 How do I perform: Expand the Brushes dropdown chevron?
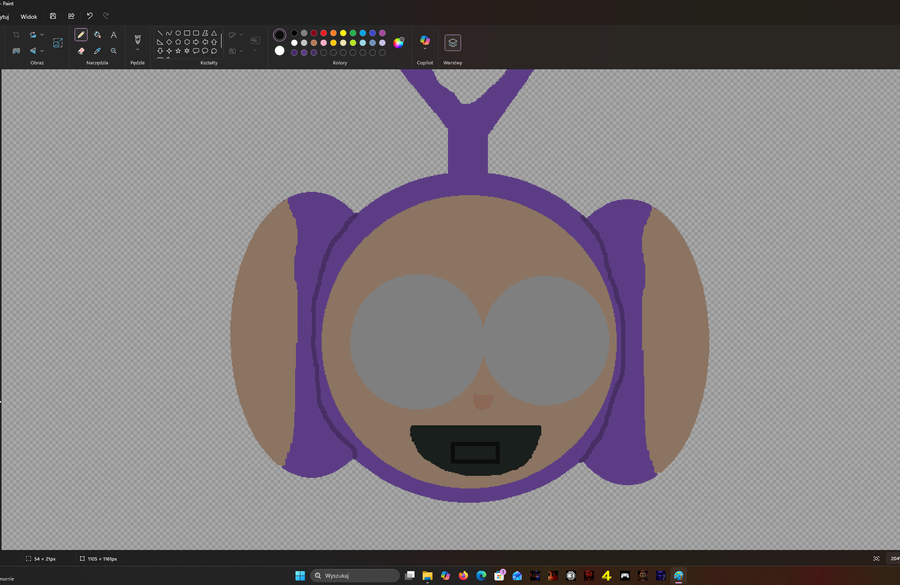tap(138, 50)
